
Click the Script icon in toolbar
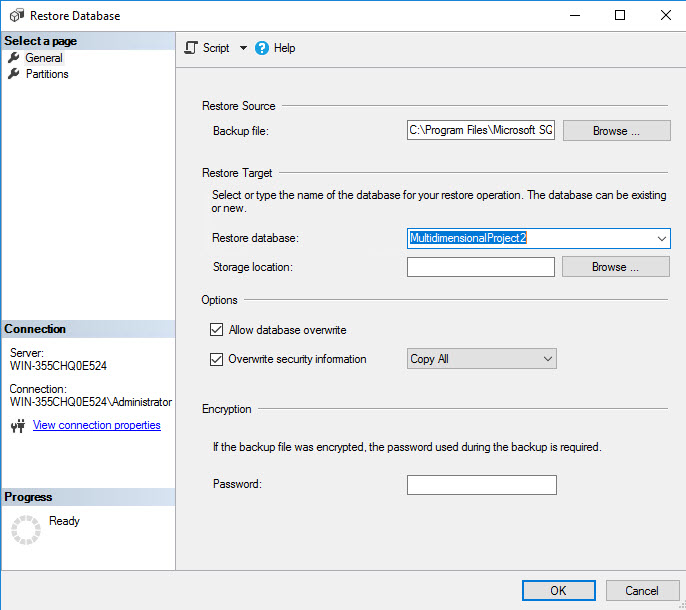[x=191, y=48]
